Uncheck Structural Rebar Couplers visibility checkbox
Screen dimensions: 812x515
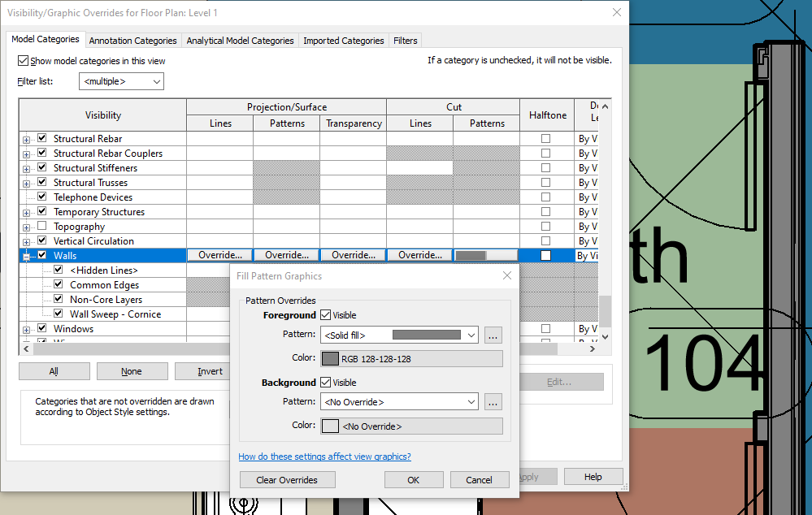click(42, 152)
